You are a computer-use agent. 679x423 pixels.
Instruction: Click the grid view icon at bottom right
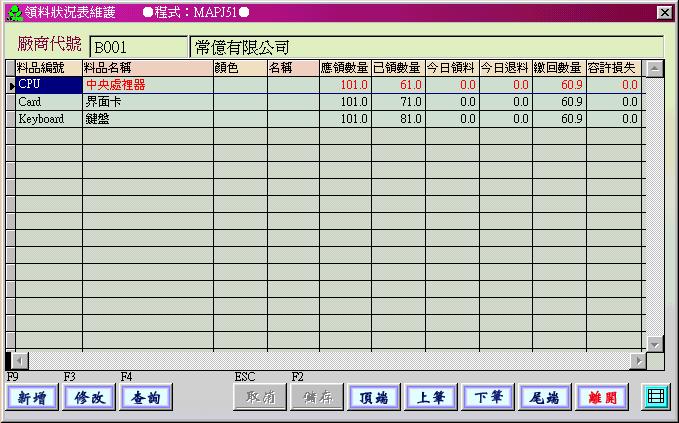(x=655, y=397)
